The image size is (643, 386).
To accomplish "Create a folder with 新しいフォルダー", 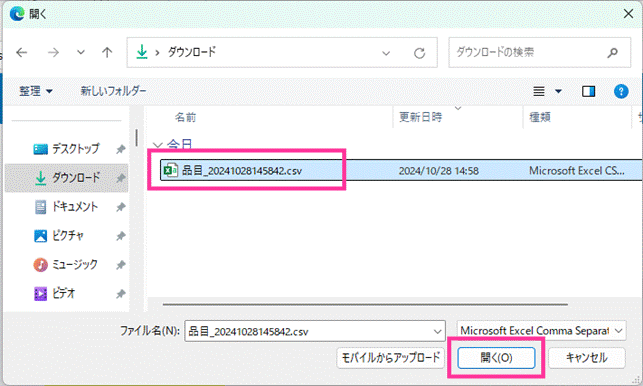I will tap(113, 91).
